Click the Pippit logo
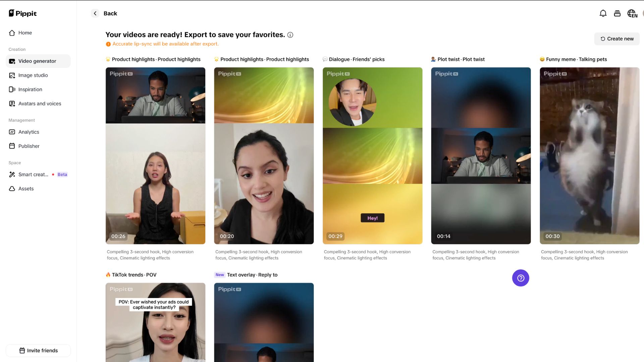This screenshot has width=644, height=362. coord(22,13)
